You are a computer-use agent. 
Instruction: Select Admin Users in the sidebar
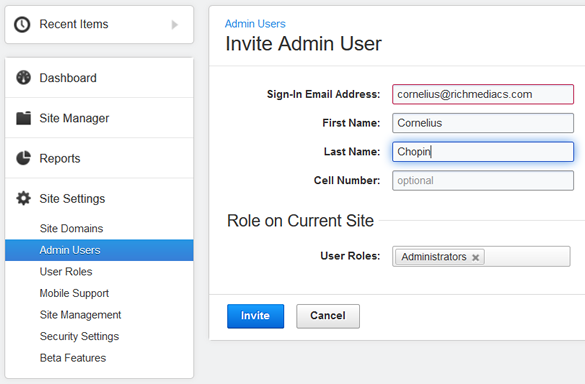[x=99, y=250]
